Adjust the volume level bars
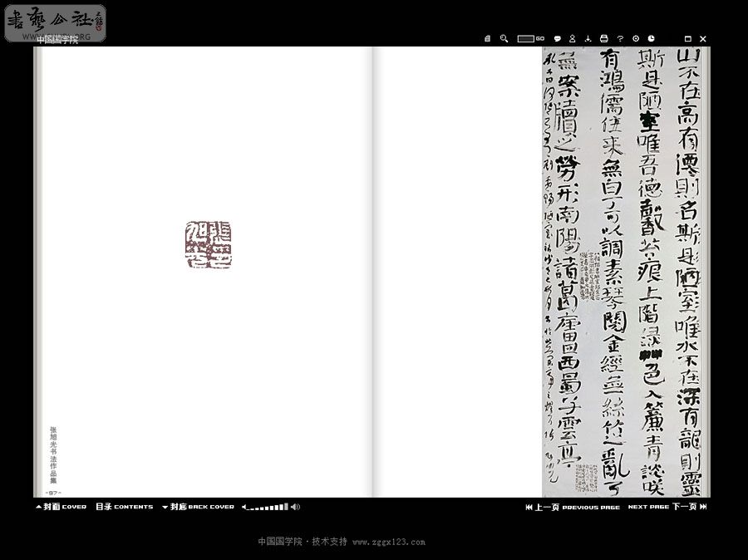 tap(266, 507)
